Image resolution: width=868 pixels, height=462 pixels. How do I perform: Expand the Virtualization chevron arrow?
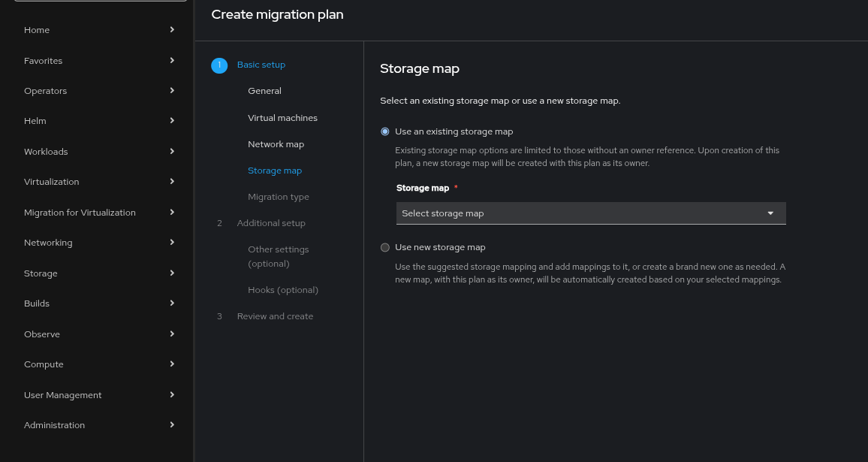(172, 182)
